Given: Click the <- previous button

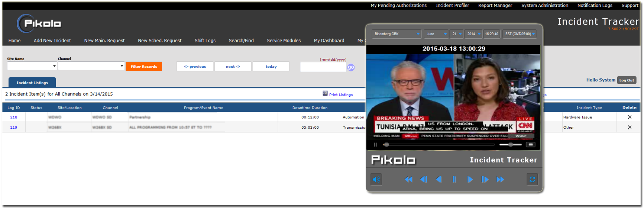Looking at the screenshot, I should pos(195,67).
